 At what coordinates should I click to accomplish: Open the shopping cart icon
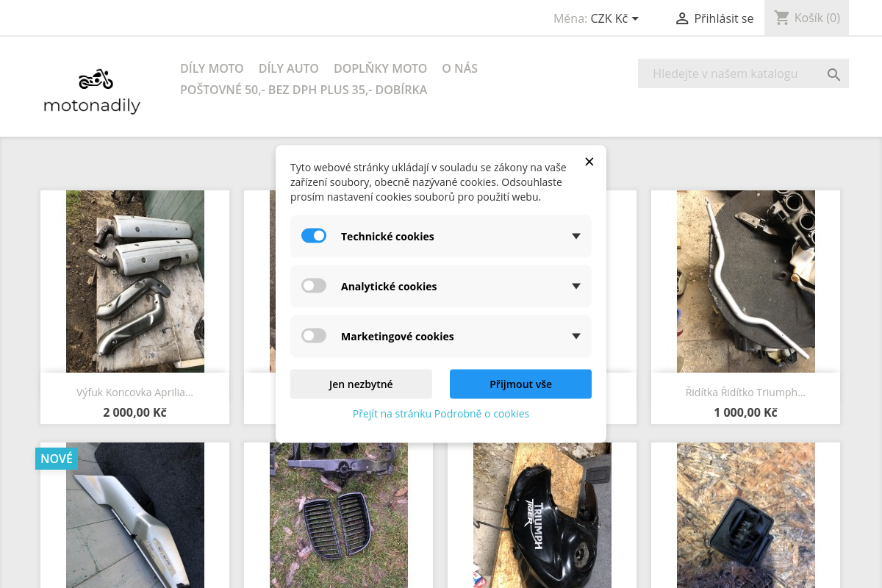(781, 18)
